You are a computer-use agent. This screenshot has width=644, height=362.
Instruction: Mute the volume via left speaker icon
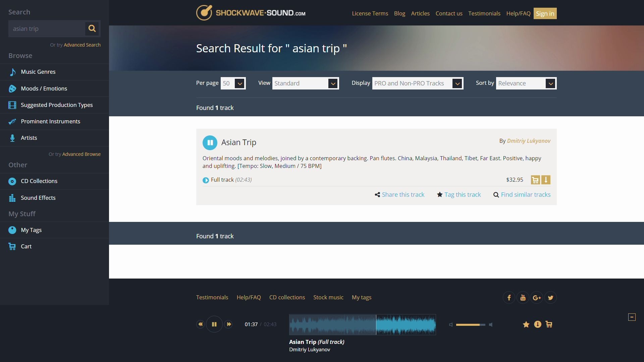(451, 325)
